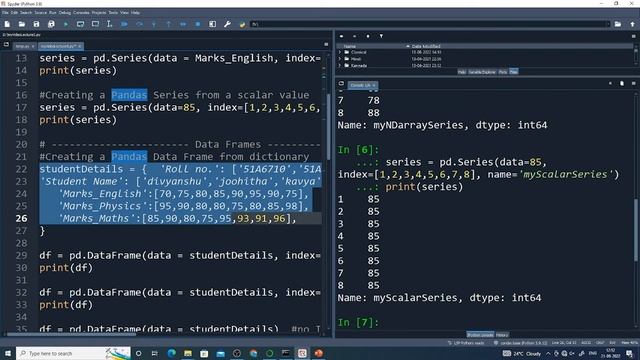Click the IPython console vertical scrollbar
640x360 pixels.
click(x=636, y=230)
